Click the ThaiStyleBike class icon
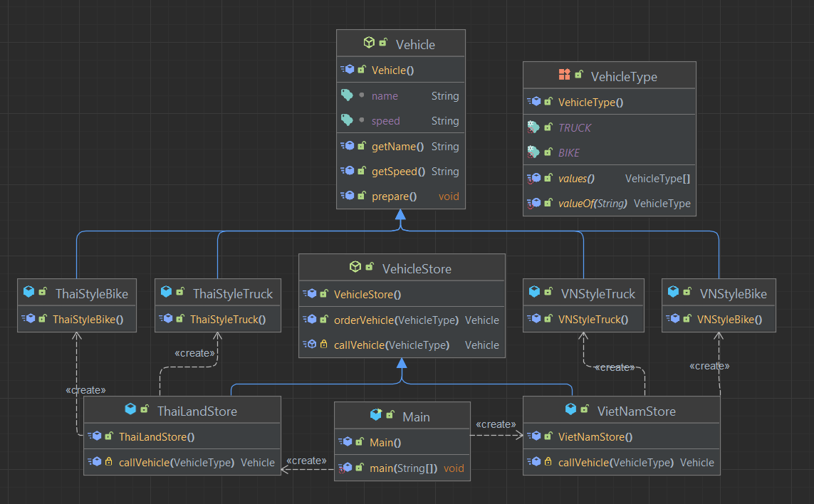814x504 pixels. [x=28, y=293]
